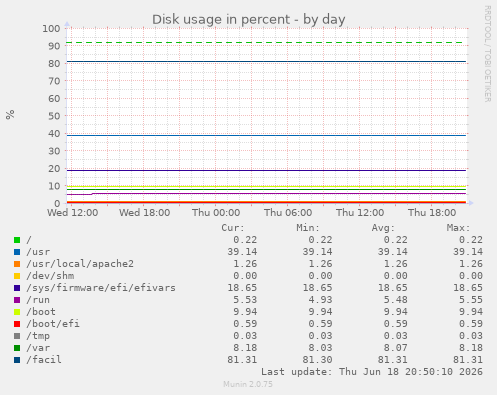Click the yellow swatch for /dev/shm

tap(17, 276)
